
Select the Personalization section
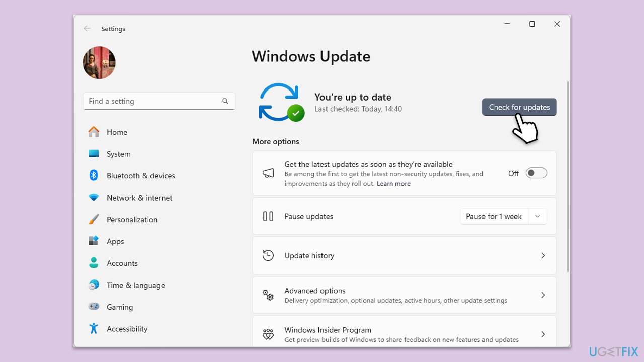point(132,219)
